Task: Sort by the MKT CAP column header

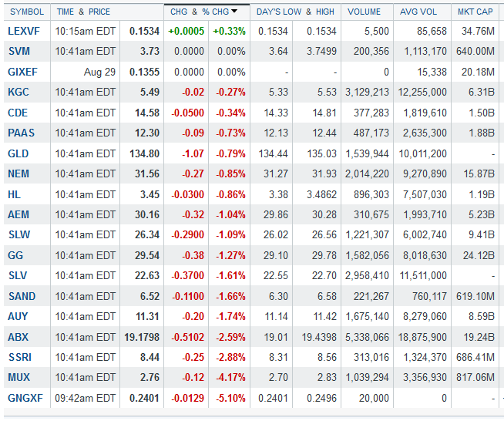Action: coord(475,12)
